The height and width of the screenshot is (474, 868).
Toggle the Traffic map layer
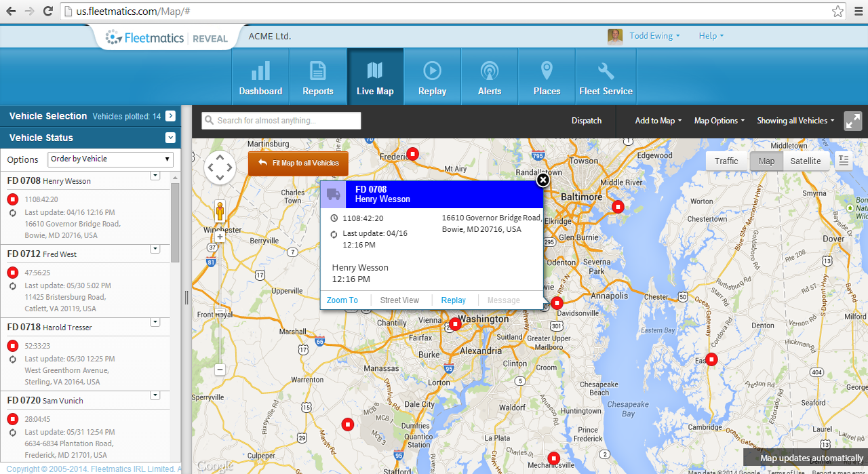click(726, 161)
